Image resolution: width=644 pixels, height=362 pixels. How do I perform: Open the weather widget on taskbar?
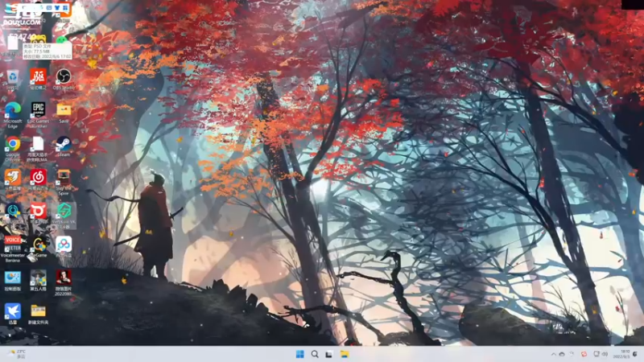17,354
